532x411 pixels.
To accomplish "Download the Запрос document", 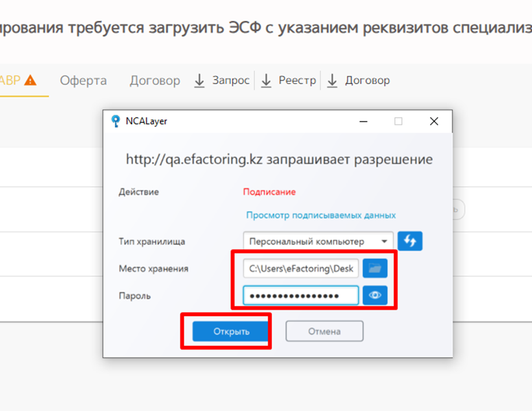I will [222, 81].
